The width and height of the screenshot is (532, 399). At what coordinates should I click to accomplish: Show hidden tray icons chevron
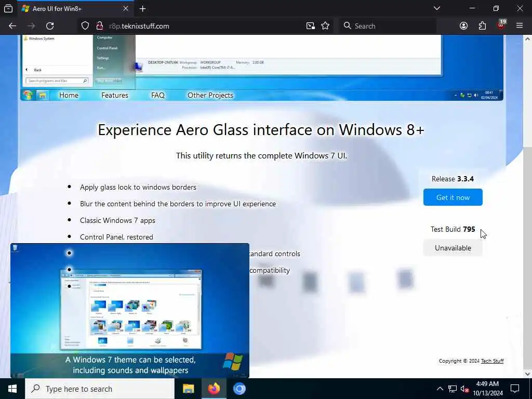coord(440,389)
